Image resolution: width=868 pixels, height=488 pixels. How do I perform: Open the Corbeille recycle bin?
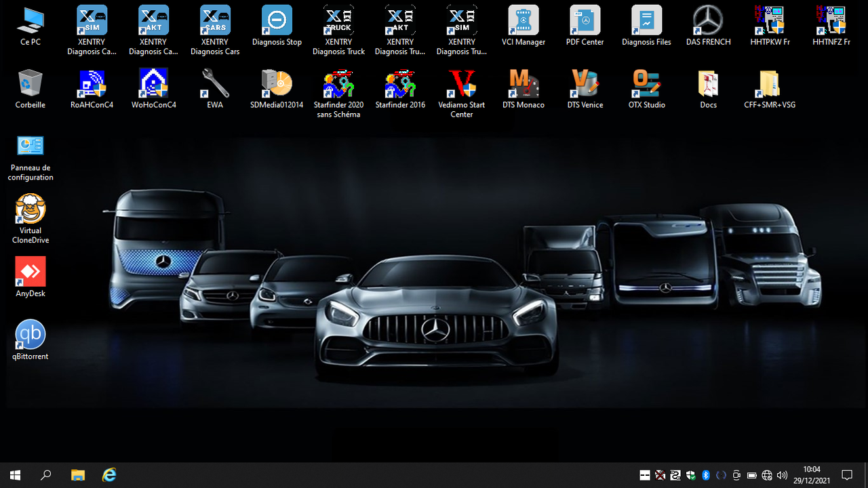pos(31,89)
